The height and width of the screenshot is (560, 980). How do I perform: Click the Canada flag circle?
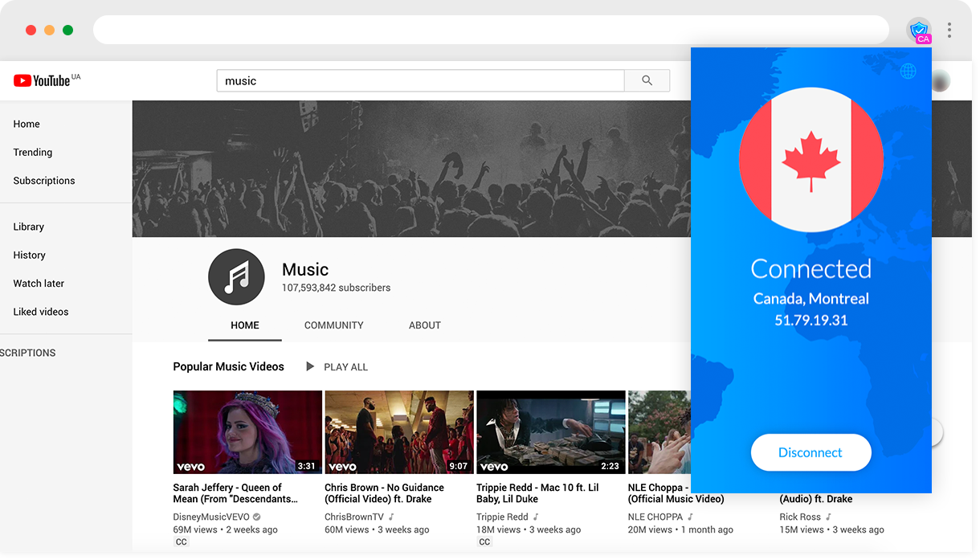tap(811, 160)
